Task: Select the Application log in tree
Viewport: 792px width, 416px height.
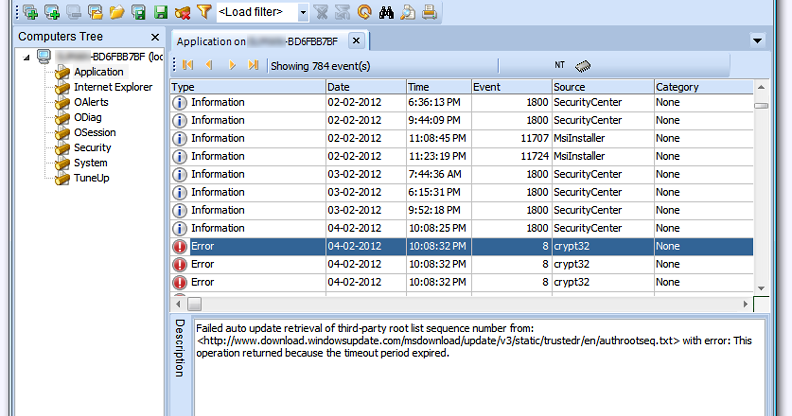Action: [x=98, y=72]
